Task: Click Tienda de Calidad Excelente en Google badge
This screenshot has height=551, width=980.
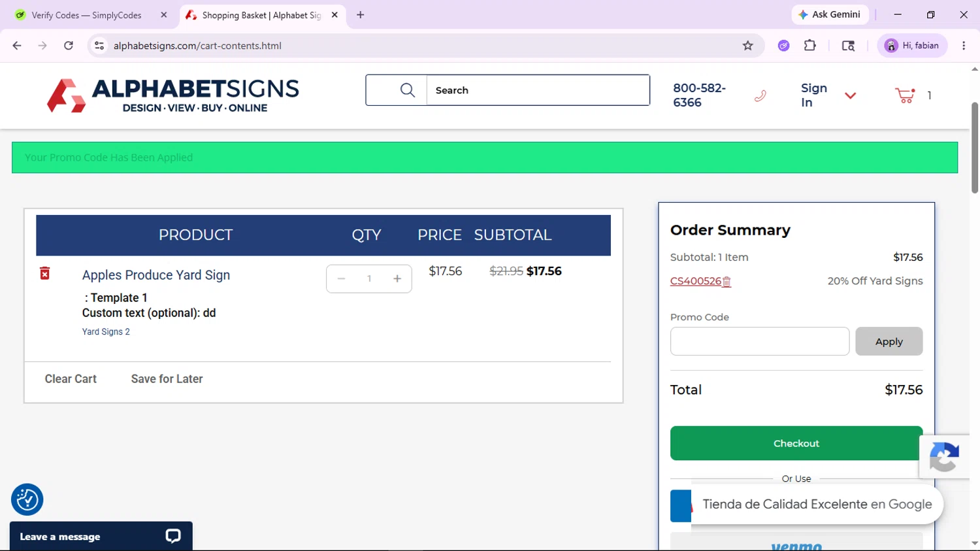Action: click(817, 505)
